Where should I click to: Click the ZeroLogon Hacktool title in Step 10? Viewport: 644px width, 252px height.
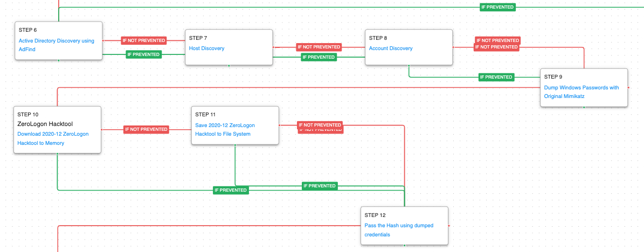45,124
